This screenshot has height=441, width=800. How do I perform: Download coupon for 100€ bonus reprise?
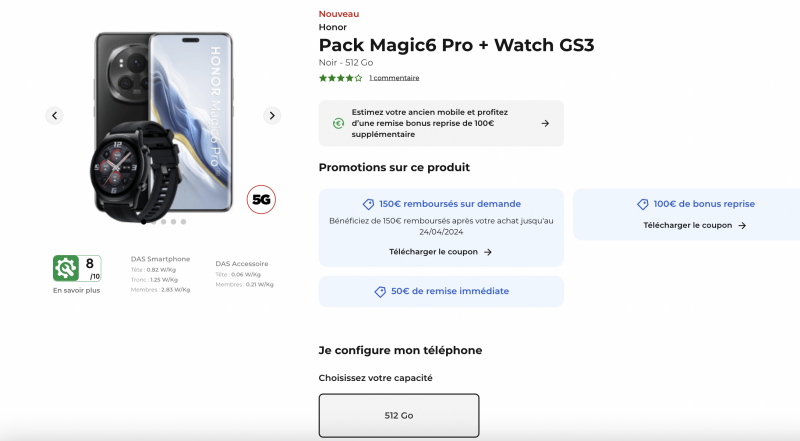click(x=695, y=225)
